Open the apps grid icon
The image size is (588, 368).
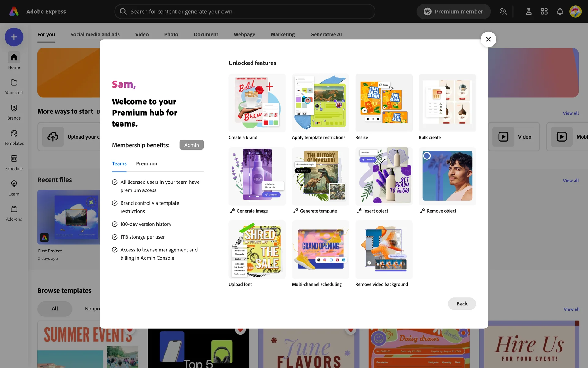coord(544,12)
